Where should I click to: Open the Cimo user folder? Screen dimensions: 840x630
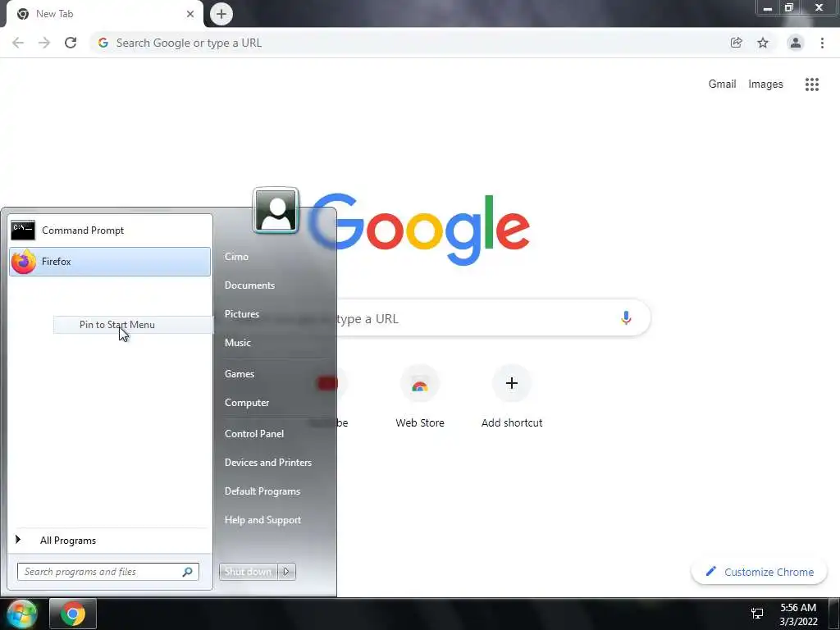click(x=236, y=257)
